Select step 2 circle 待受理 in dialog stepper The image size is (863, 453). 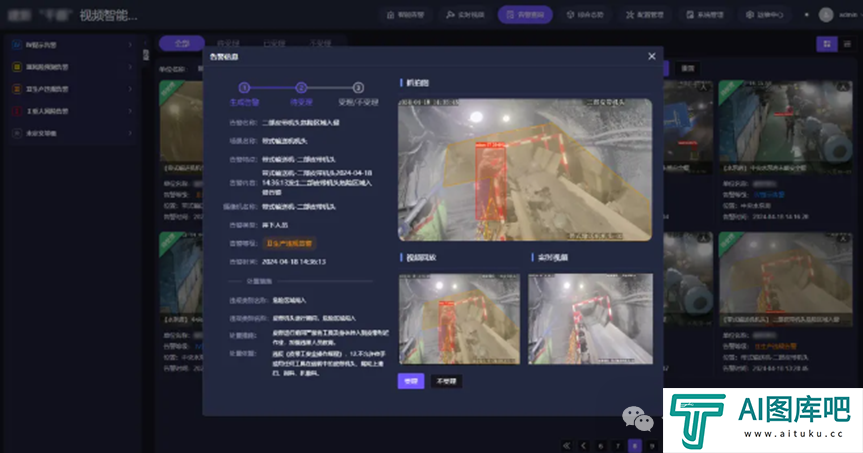coord(301,88)
